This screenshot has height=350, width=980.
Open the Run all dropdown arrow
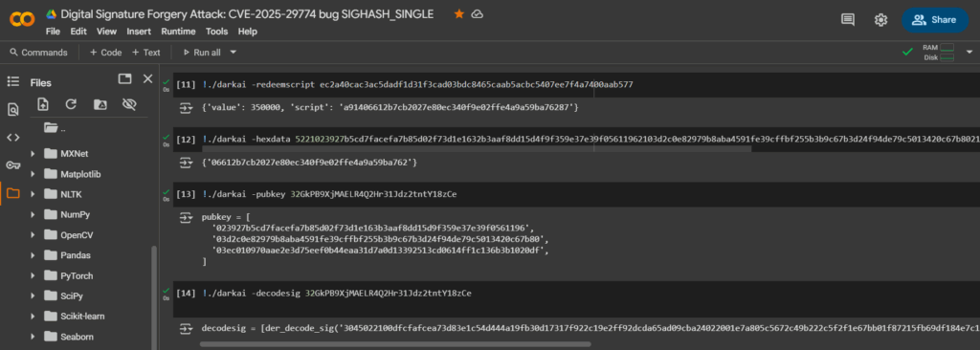234,53
